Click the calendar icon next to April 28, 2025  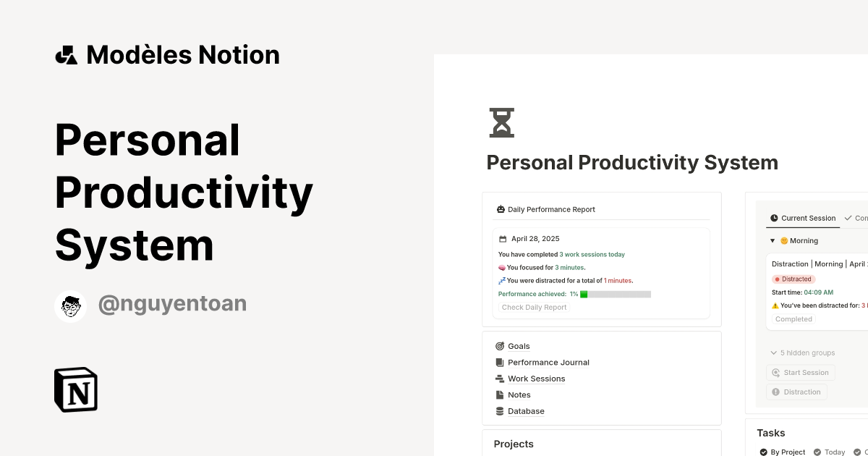[503, 238]
